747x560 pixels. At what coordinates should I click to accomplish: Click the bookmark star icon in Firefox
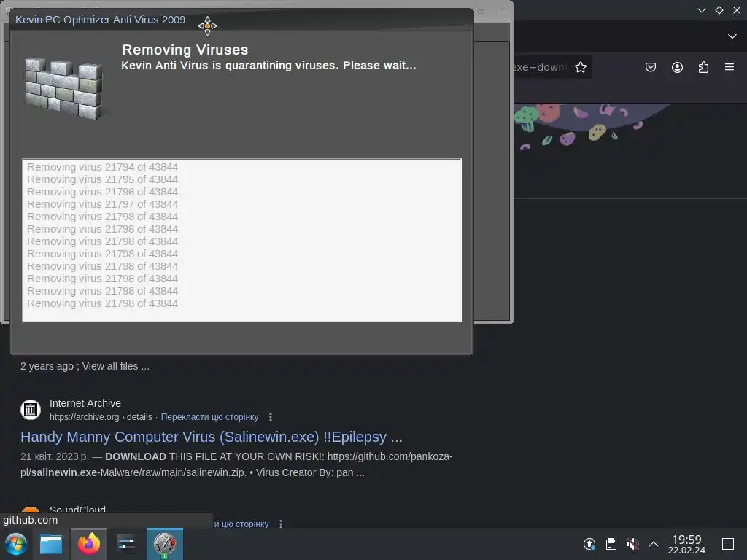tap(580, 67)
